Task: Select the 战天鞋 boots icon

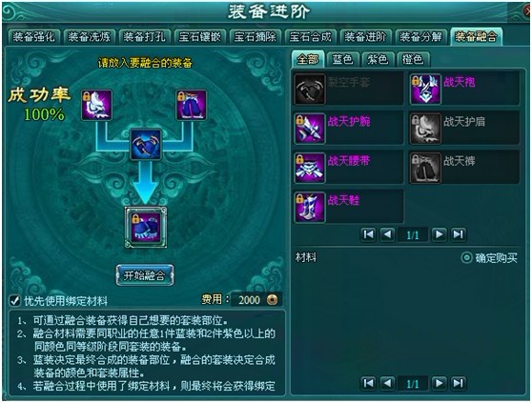Action: [310, 208]
